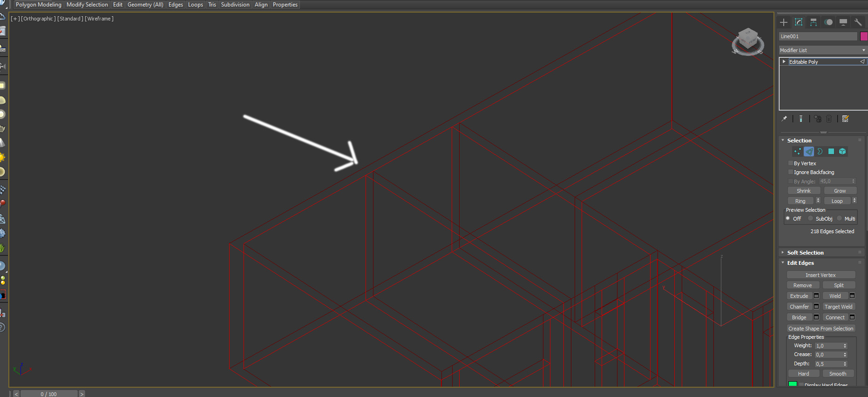The height and width of the screenshot is (397, 868).
Task: Open the Create command panel tab
Action: pos(784,22)
